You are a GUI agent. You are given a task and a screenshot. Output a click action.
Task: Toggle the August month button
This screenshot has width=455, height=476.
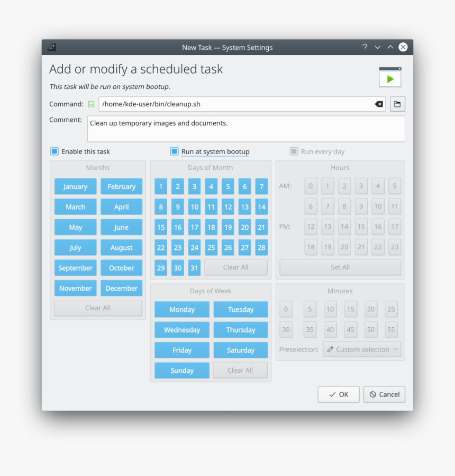click(121, 247)
